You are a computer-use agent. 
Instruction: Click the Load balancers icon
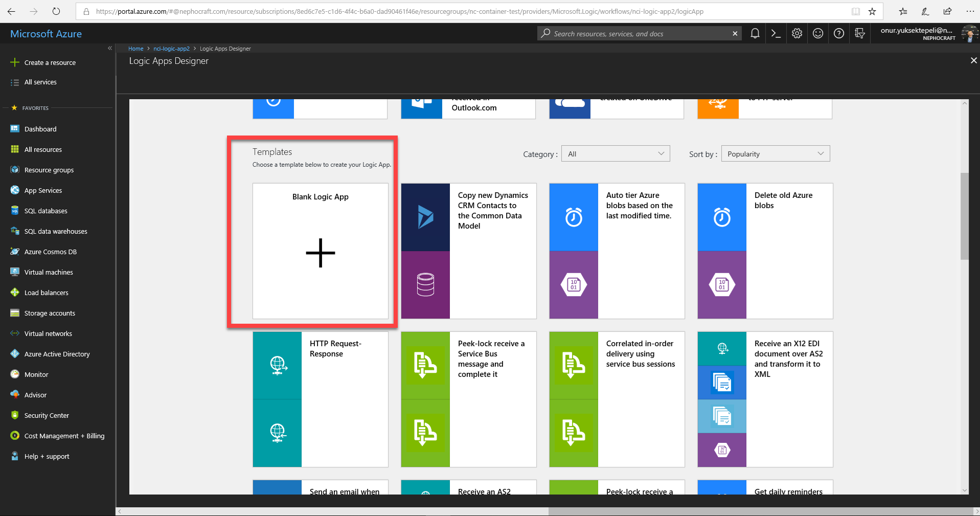pos(15,293)
